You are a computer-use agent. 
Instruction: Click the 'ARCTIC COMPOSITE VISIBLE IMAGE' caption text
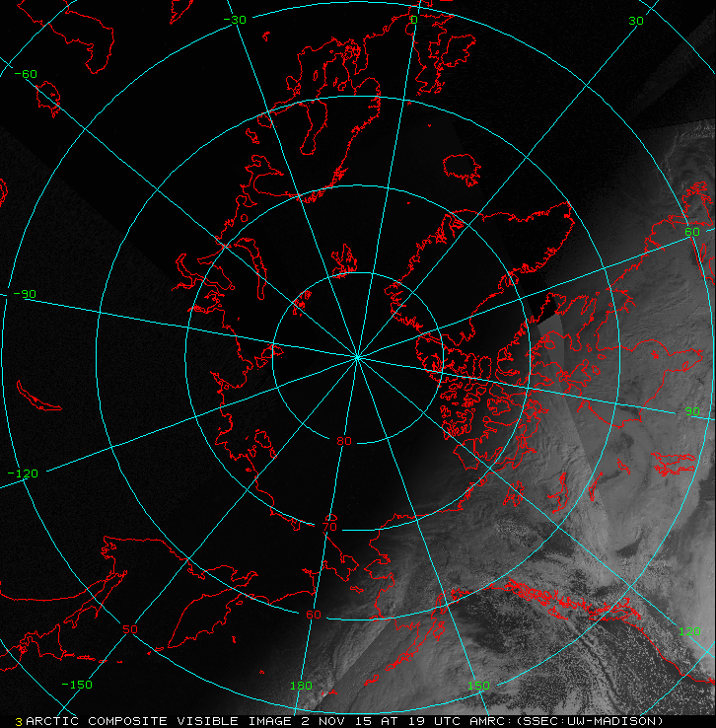tap(159, 721)
